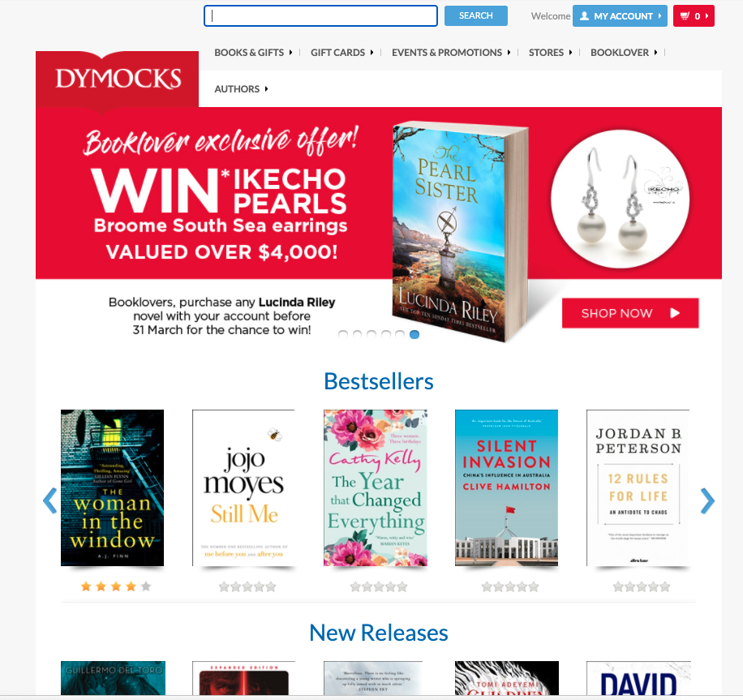Expand the Events & Promotions menu
Viewport: 743px width, 700px height.
tap(451, 53)
